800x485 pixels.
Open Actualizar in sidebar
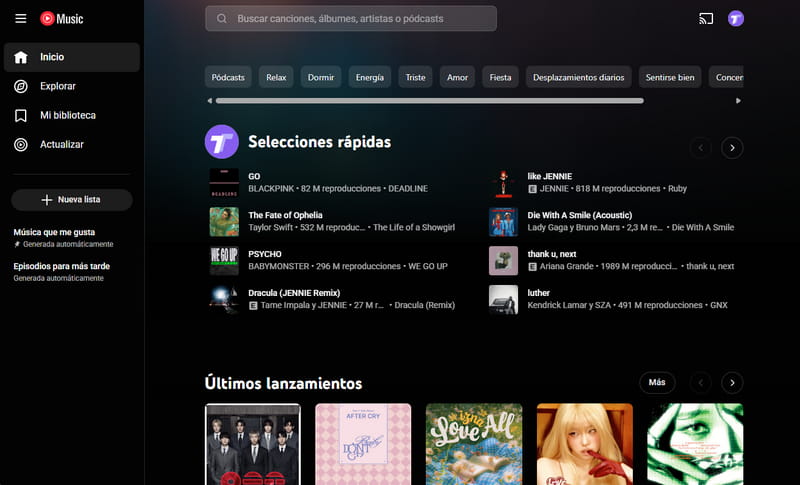[71, 144]
